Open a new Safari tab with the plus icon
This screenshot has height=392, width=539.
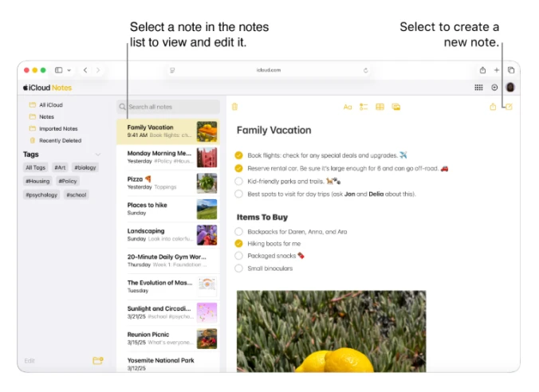pos(497,70)
